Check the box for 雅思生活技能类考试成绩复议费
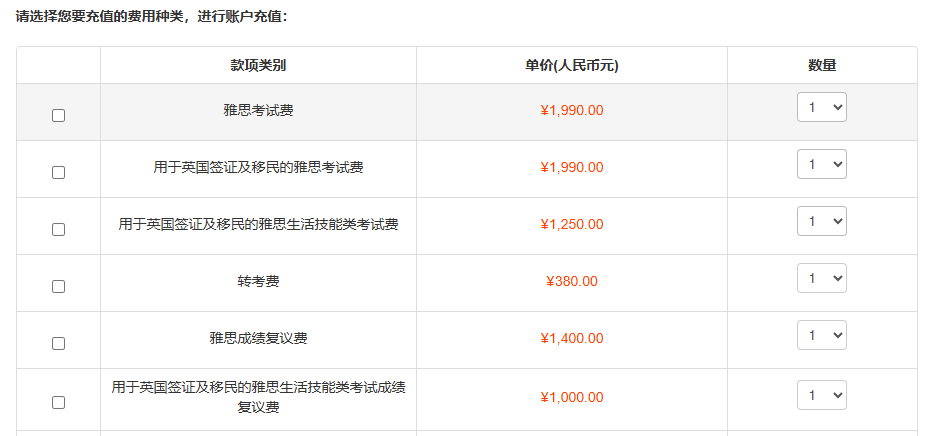939x436 pixels. point(58,402)
